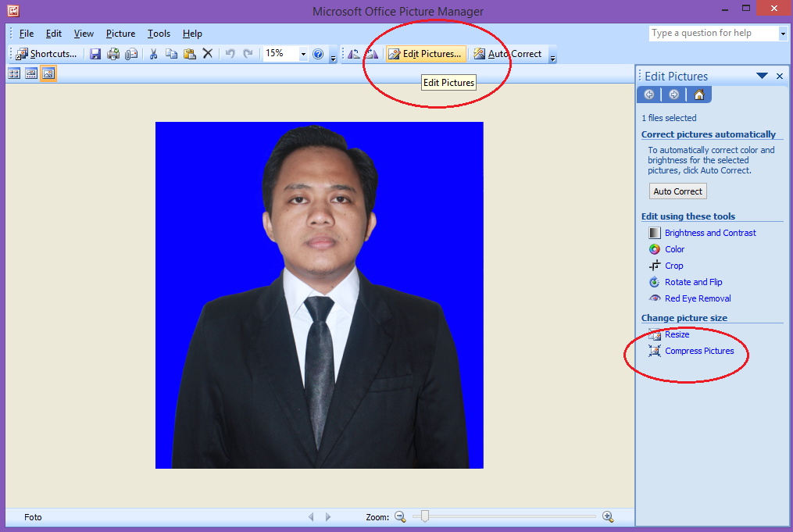Click the Rotate and Flip icon

click(x=655, y=282)
